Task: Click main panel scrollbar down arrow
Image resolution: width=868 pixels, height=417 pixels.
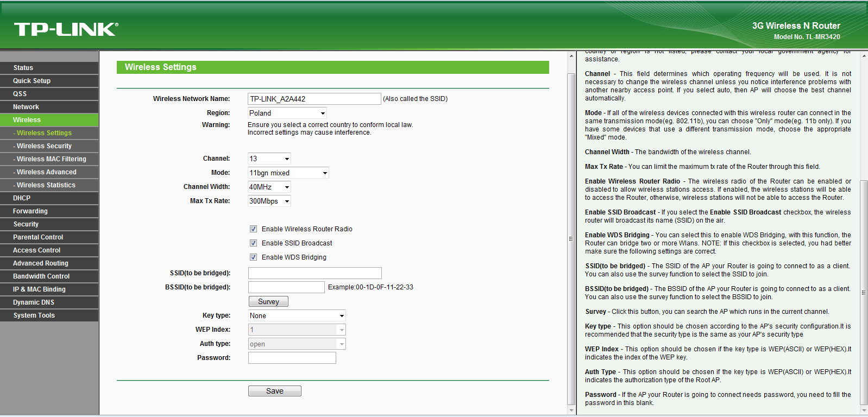Action: point(571,410)
